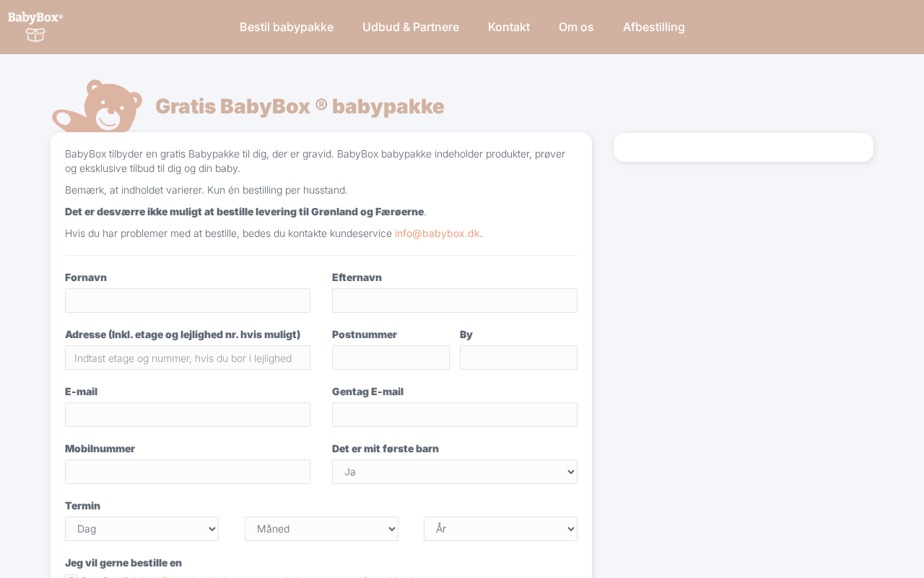The width and height of the screenshot is (924, 578).
Task: Click the 'BabyBox tilbyder en gratis Babypakke' paragraph
Action: pyautogui.click(x=315, y=161)
